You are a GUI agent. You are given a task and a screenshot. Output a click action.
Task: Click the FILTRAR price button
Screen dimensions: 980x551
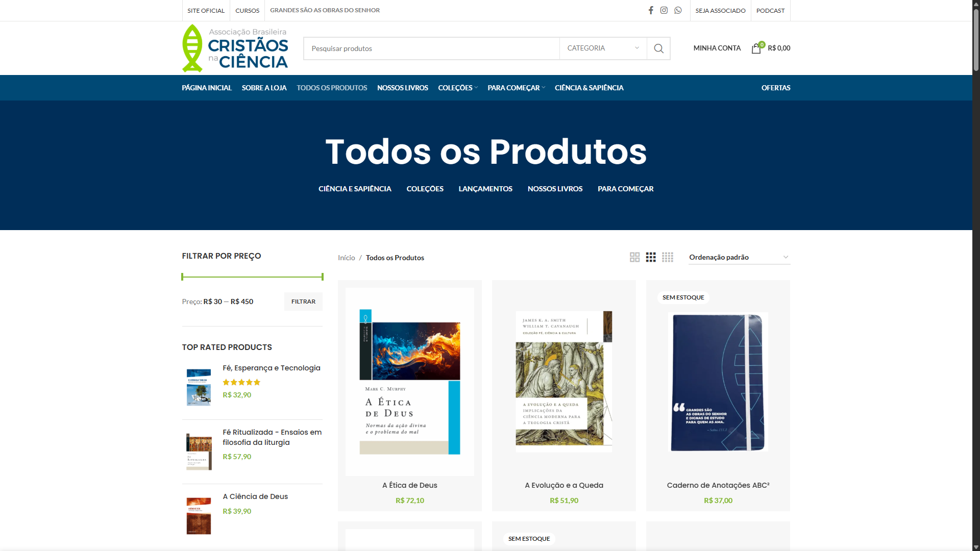tap(303, 302)
